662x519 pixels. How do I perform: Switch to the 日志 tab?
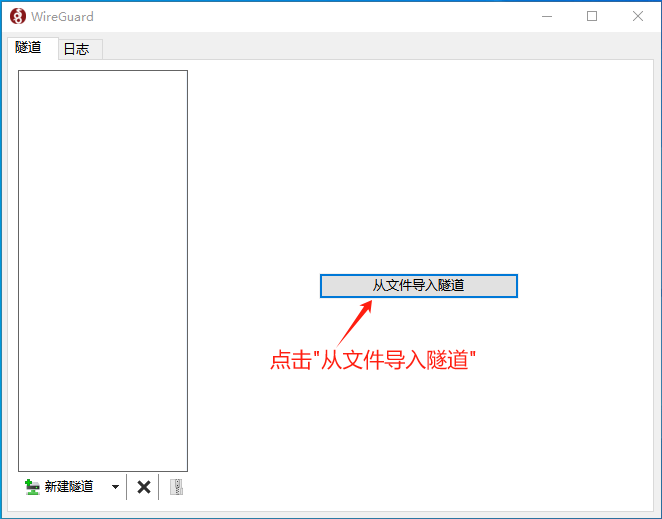(79, 49)
